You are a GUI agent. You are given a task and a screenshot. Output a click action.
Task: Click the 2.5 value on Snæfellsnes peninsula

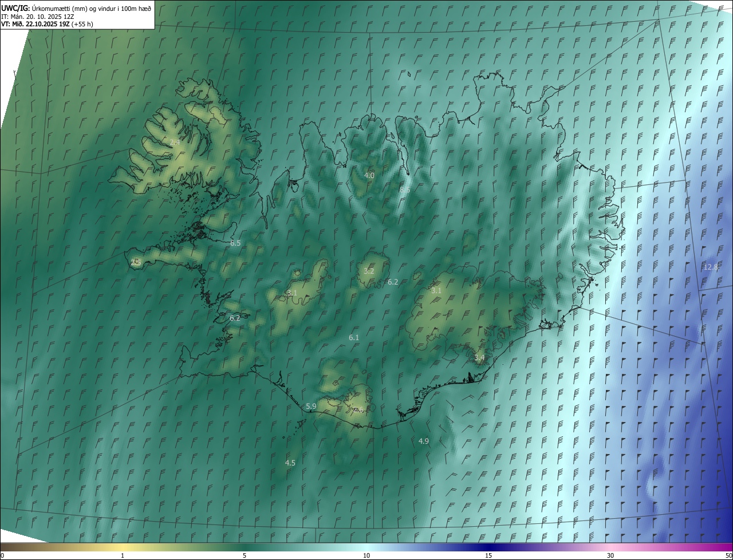click(x=136, y=262)
